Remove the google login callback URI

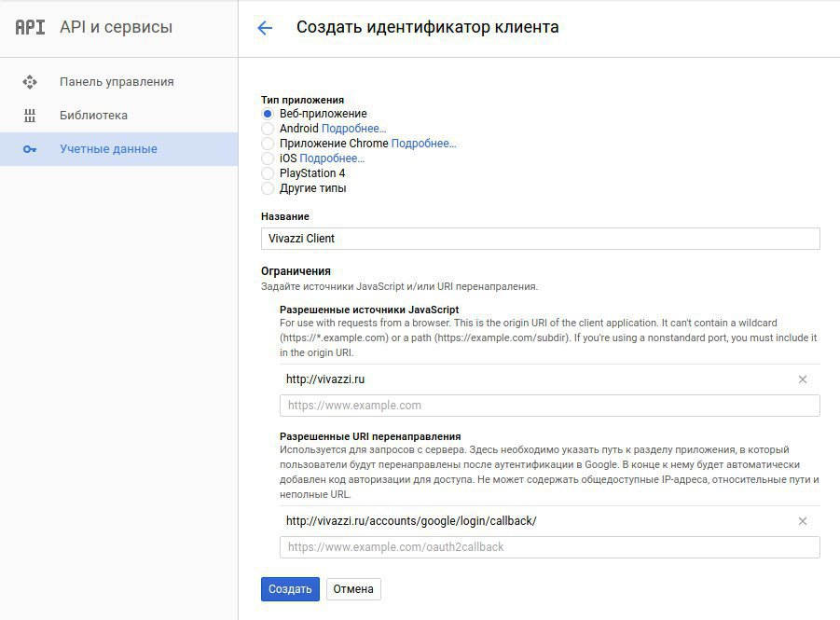coord(803,521)
